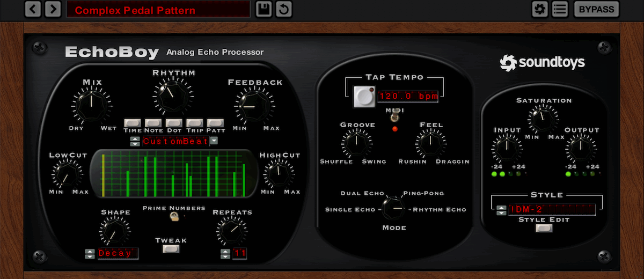Screen dimensions: 644x279
Task: Click the Soundtoys logo
Action: [542, 63]
